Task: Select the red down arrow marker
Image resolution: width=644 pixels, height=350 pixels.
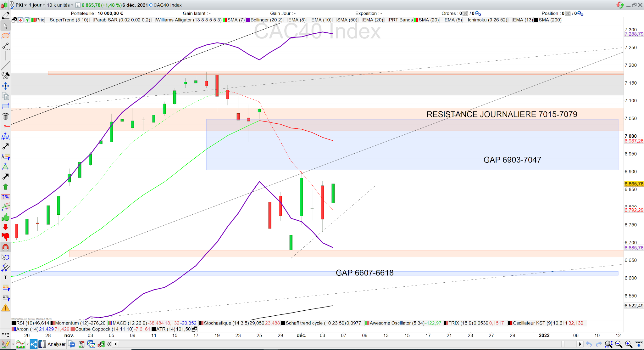Action: [x=5, y=227]
